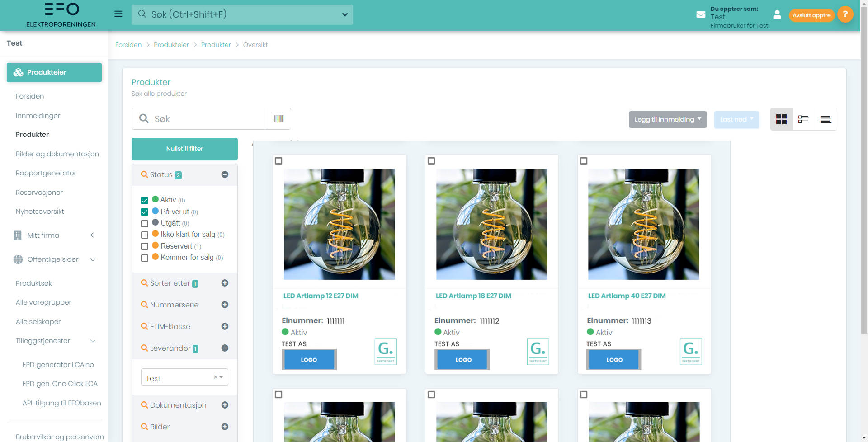Click the page vertical scrollbar
The width and height of the screenshot is (868, 442).
[864, 181]
